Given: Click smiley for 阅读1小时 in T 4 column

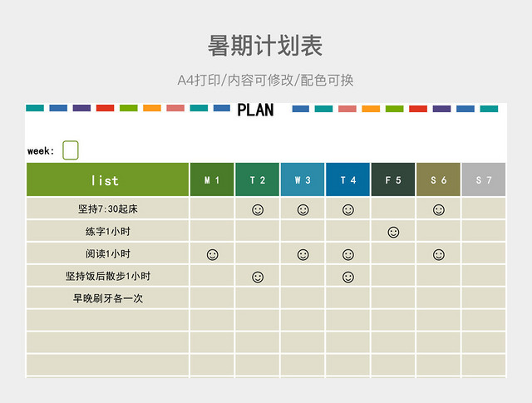Looking at the screenshot, I should [348, 254].
